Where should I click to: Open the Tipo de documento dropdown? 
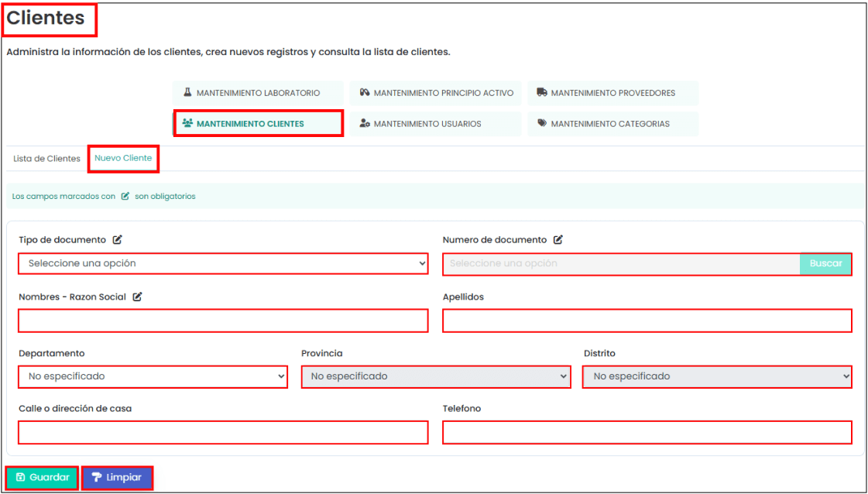223,263
